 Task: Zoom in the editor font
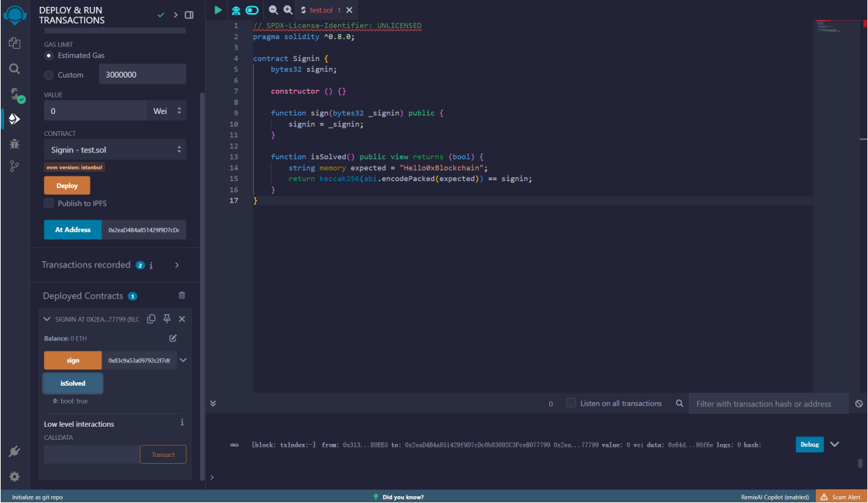[288, 10]
